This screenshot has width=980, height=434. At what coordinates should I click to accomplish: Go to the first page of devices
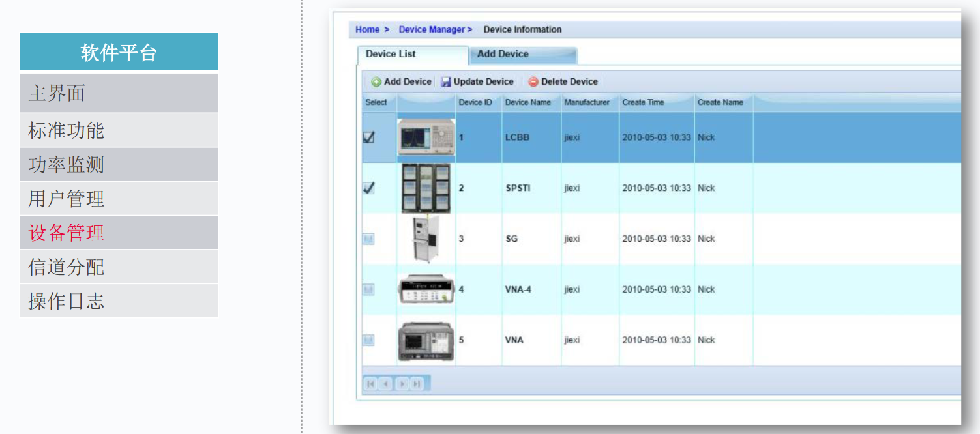(370, 384)
